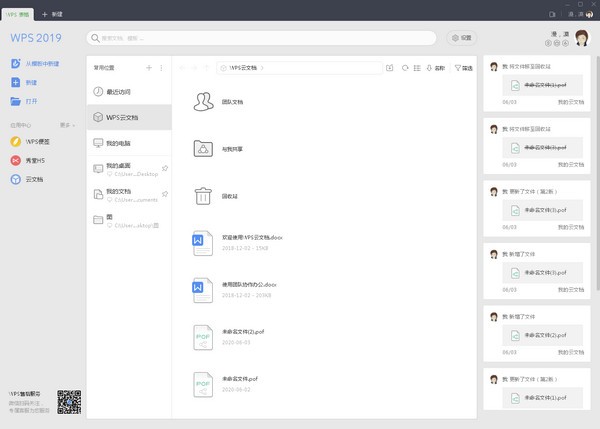Open the recycle bin trash icon

tap(203, 196)
